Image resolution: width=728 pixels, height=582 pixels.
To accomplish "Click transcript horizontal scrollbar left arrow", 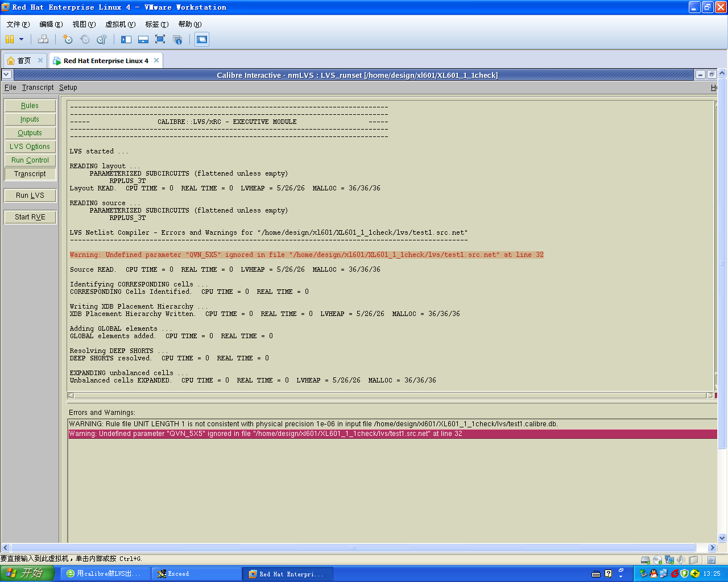I will [71, 396].
